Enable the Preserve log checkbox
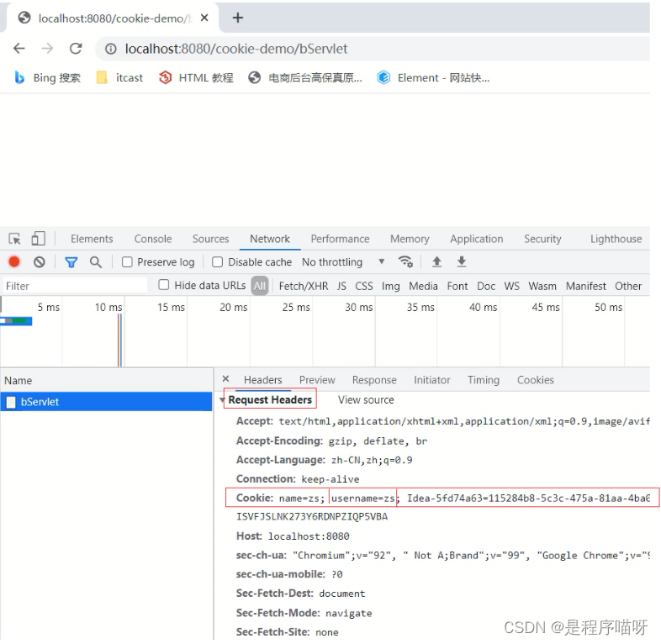The width and height of the screenshot is (661, 644). click(127, 262)
